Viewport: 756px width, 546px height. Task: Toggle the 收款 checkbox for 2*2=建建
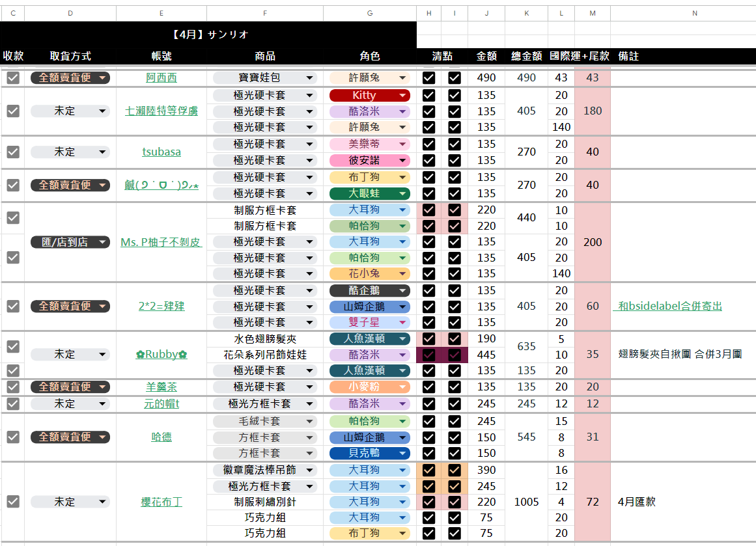pyautogui.click(x=13, y=306)
